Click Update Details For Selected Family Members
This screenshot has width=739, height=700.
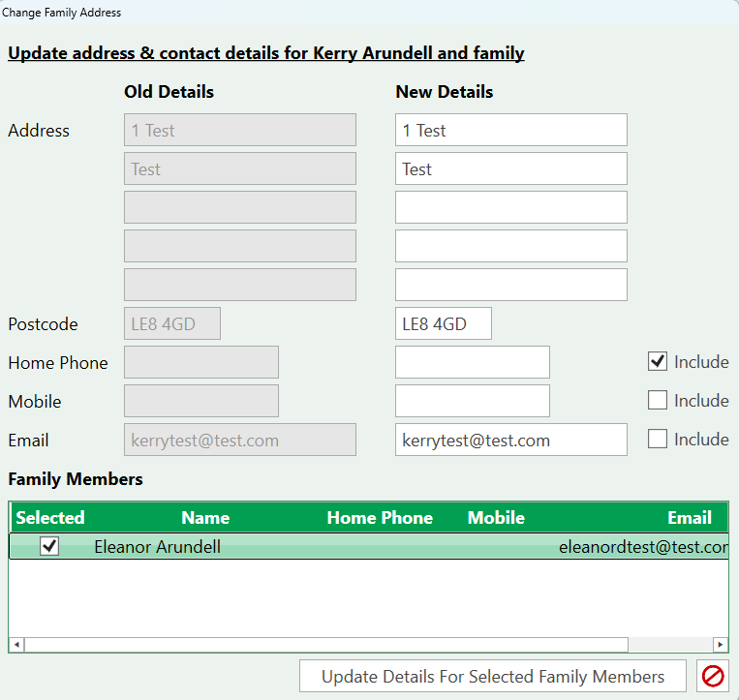point(493,676)
